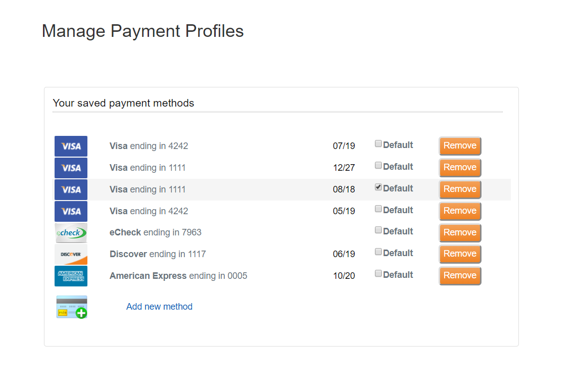Click the Visa logo expiring 05/19

(71, 211)
